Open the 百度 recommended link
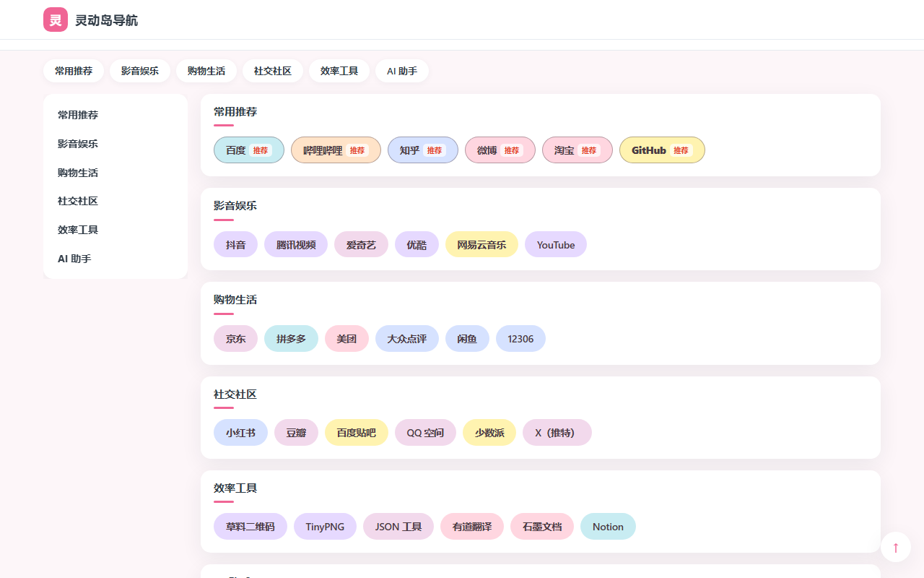Screen dimensions: 924x578 point(249,150)
